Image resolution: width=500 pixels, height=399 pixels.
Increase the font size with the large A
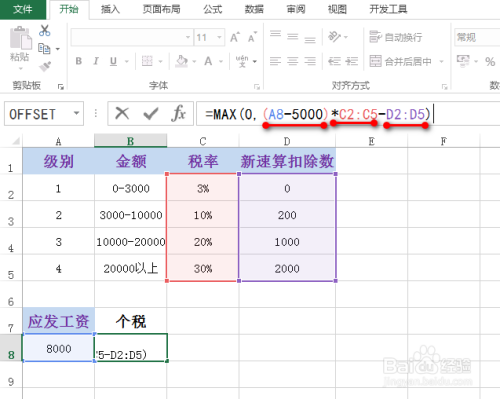[x=235, y=37]
